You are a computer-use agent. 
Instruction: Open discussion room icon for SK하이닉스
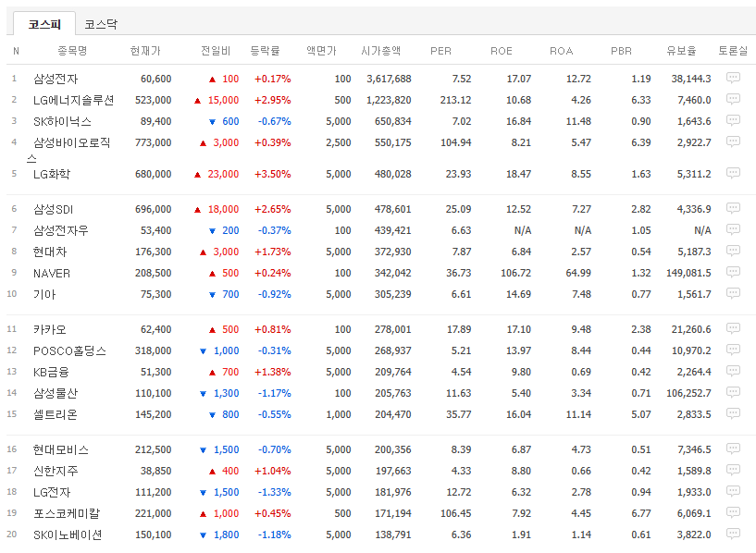pos(733,120)
